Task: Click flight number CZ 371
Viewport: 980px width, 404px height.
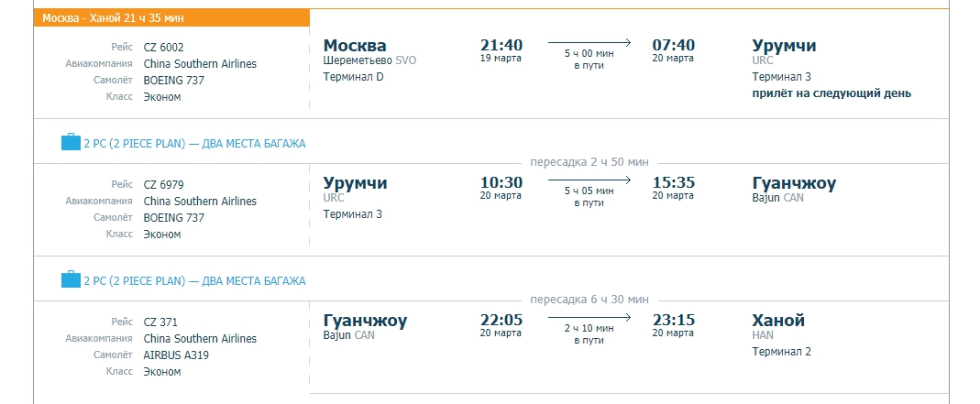Action: pyautogui.click(x=160, y=322)
